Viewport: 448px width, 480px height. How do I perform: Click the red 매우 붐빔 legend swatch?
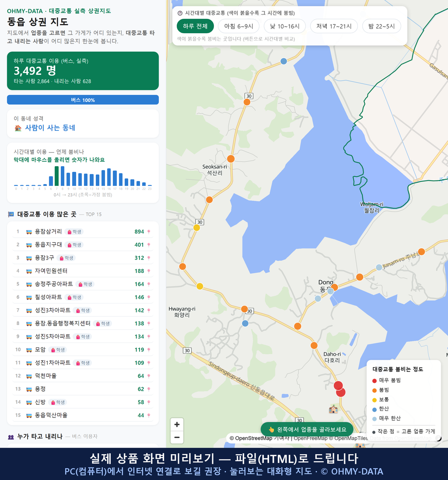374,380
